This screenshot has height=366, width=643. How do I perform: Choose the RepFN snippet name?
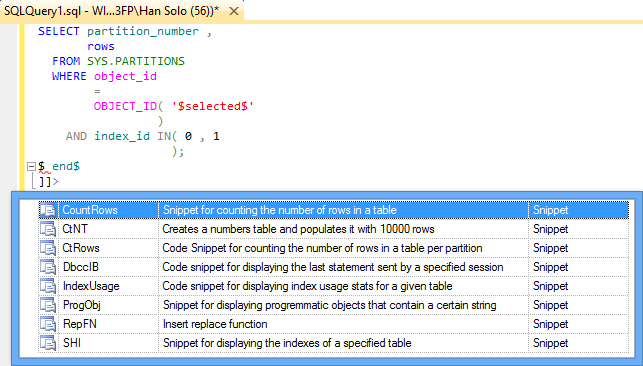[x=80, y=324]
